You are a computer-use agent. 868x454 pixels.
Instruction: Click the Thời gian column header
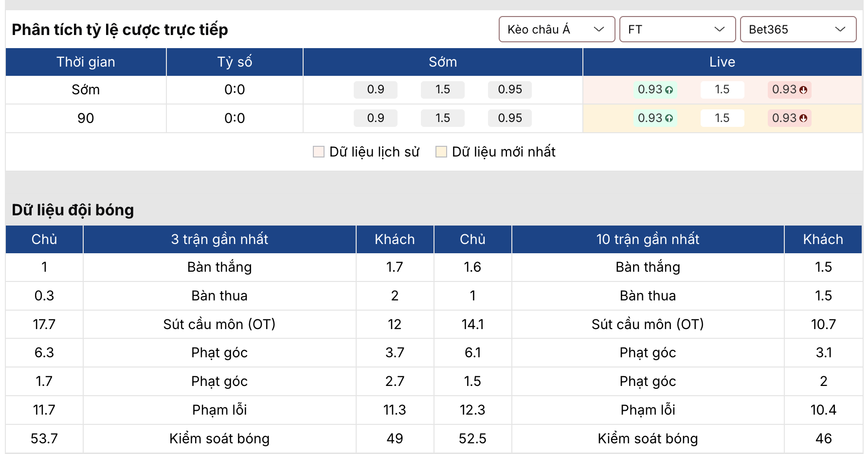pos(86,62)
